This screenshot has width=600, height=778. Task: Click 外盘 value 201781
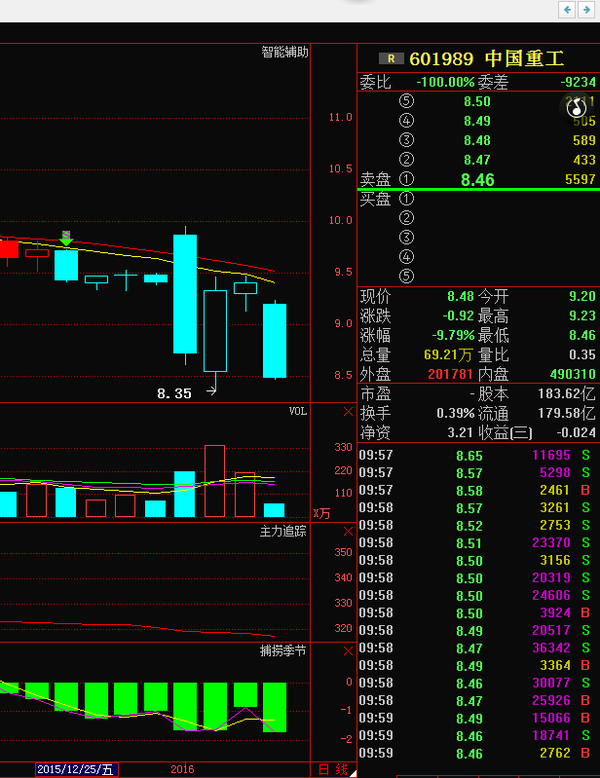(451, 374)
